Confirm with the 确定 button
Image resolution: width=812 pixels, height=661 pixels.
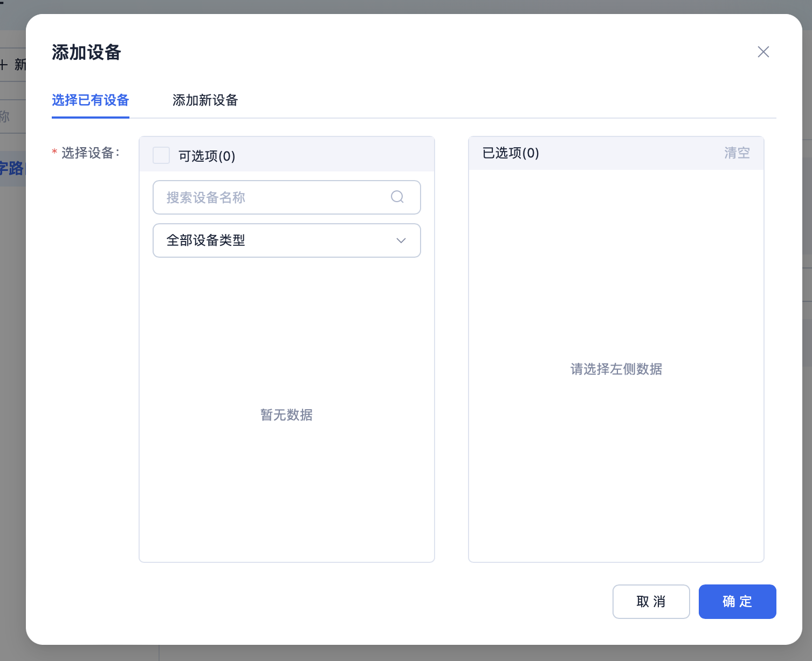point(738,602)
